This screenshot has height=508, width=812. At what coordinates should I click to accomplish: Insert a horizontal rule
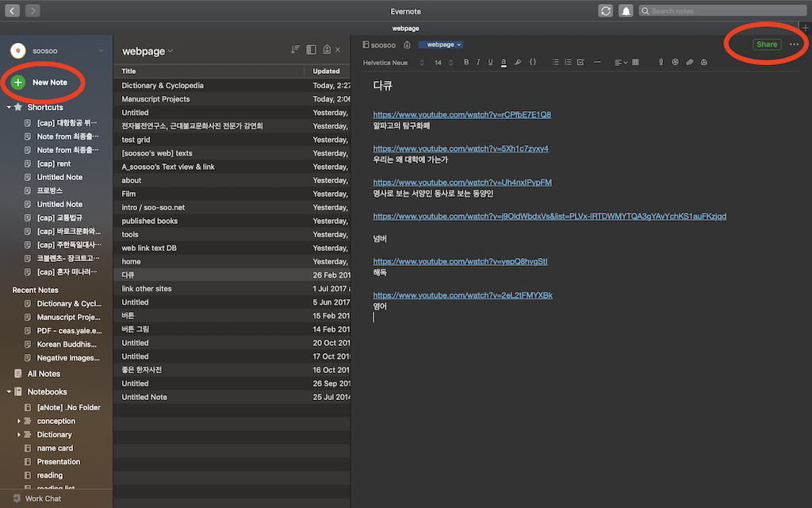coord(597,62)
